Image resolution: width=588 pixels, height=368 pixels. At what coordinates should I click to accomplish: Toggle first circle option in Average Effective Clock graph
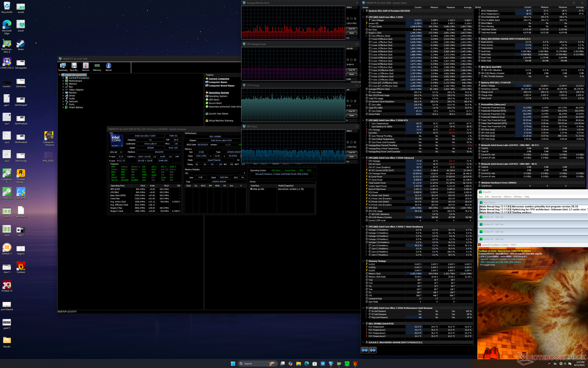point(348,19)
